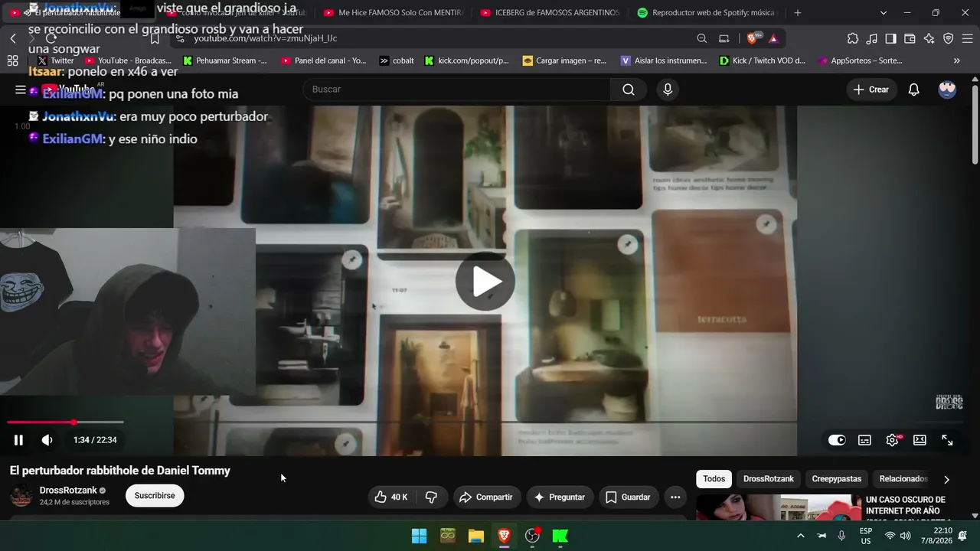The width and height of the screenshot is (980, 551).
Task: Start voice search with microphone icon
Action: click(668, 90)
